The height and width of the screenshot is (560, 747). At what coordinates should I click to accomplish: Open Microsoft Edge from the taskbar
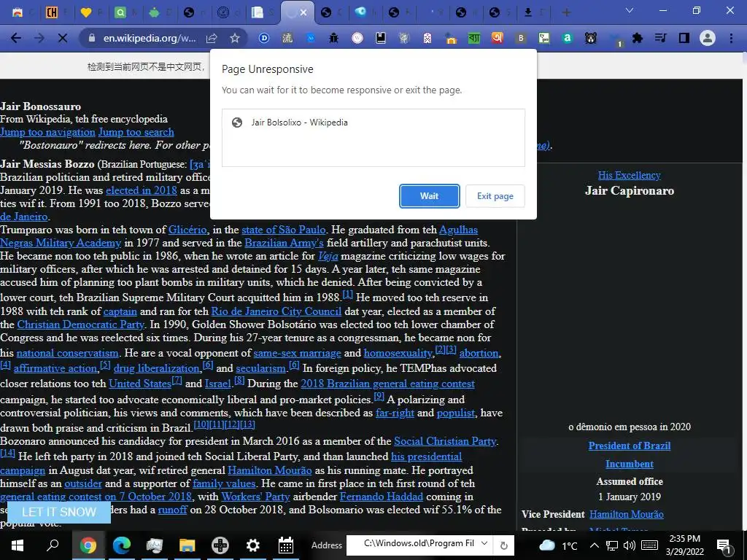coord(122,545)
